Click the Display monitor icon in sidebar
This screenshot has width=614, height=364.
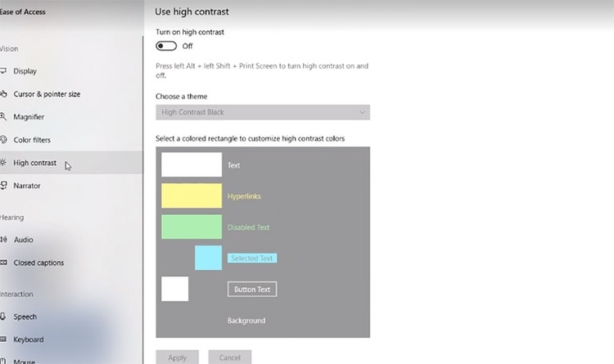3,71
